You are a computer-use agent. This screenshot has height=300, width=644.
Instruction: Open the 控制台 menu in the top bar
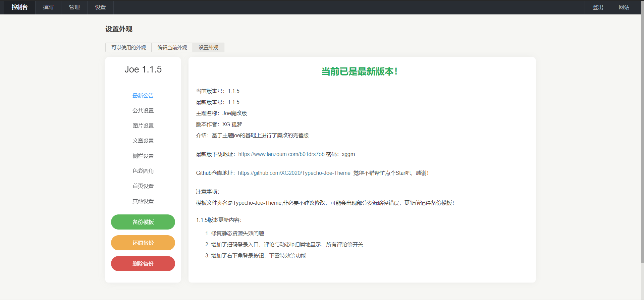[x=19, y=7]
